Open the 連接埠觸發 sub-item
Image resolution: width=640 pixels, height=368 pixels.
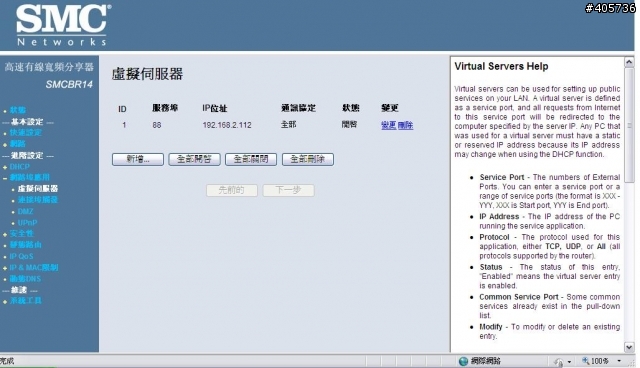coord(38,200)
